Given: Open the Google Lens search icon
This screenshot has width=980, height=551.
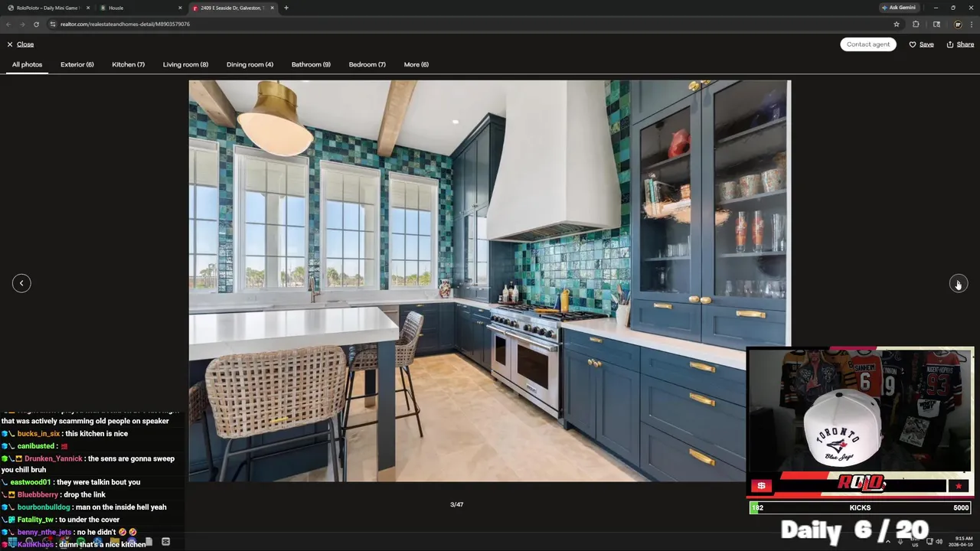Looking at the screenshot, I should click(x=936, y=24).
